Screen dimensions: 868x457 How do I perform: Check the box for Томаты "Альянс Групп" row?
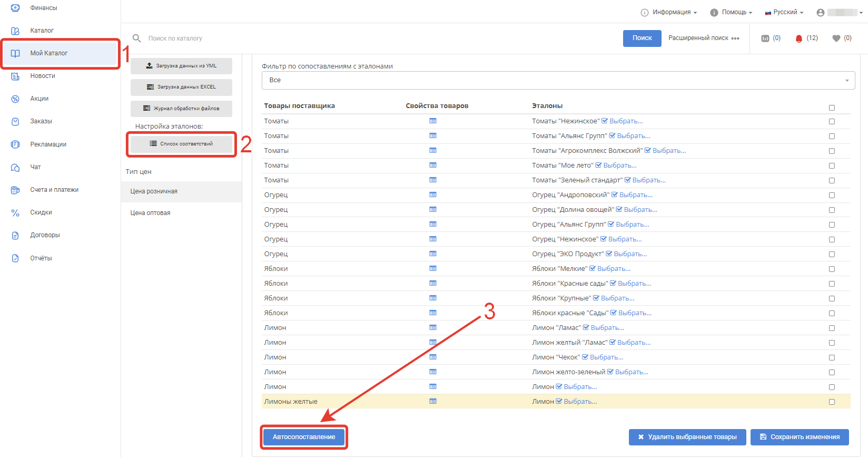click(x=832, y=136)
